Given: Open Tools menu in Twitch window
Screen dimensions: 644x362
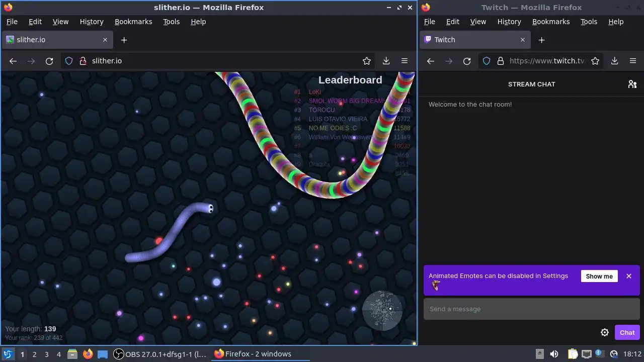Looking at the screenshot, I should pos(589,22).
